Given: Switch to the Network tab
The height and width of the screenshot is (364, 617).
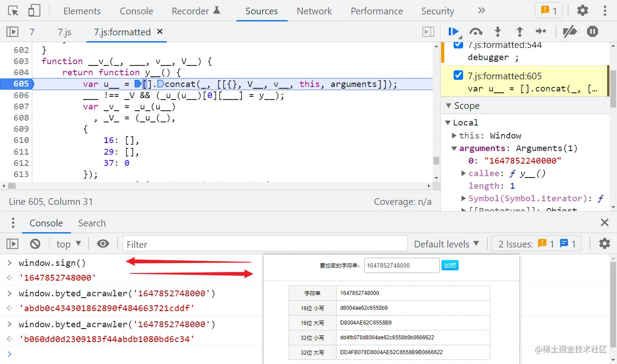Looking at the screenshot, I should click(314, 11).
